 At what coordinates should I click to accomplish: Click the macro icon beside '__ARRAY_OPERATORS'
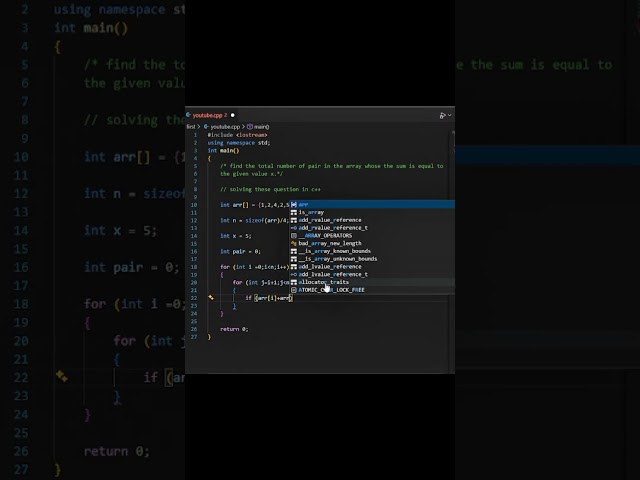(294, 236)
